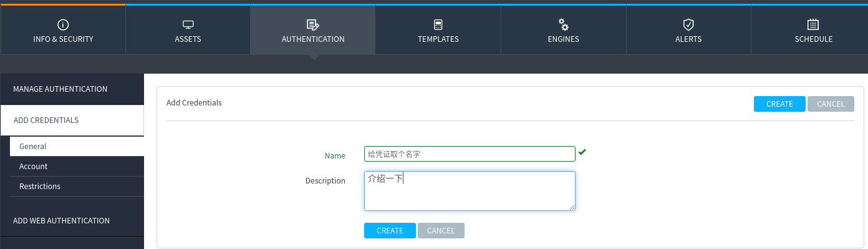Click the top-right CANCEL button
The width and height of the screenshot is (868, 249).
pyautogui.click(x=831, y=104)
